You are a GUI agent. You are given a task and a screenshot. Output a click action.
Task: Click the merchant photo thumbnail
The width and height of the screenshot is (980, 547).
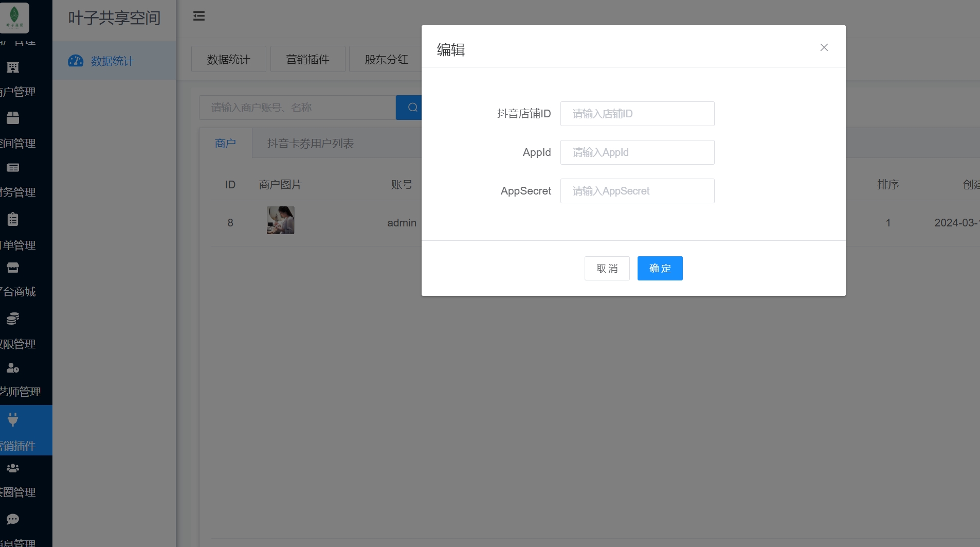pyautogui.click(x=280, y=220)
